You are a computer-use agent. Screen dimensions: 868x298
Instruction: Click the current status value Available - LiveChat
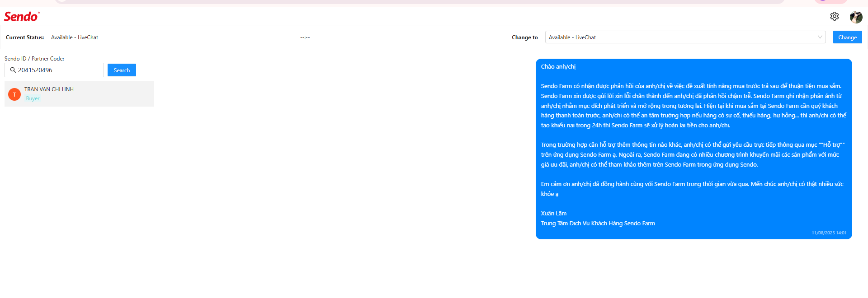point(75,37)
